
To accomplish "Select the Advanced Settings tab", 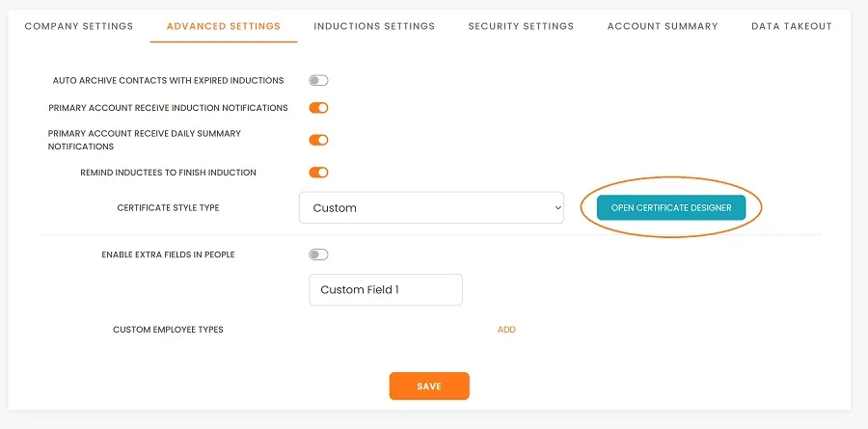I will point(224,26).
